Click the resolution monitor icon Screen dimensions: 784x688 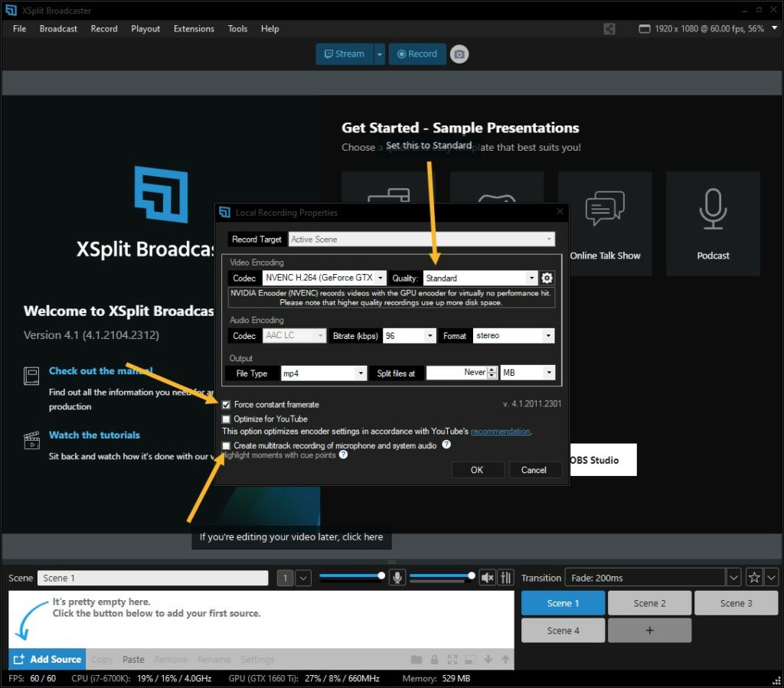click(645, 29)
